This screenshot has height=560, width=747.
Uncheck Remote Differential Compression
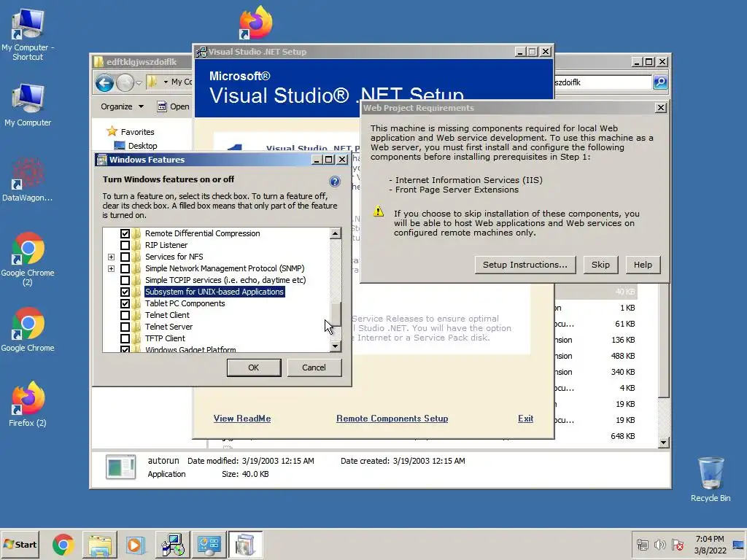(125, 233)
